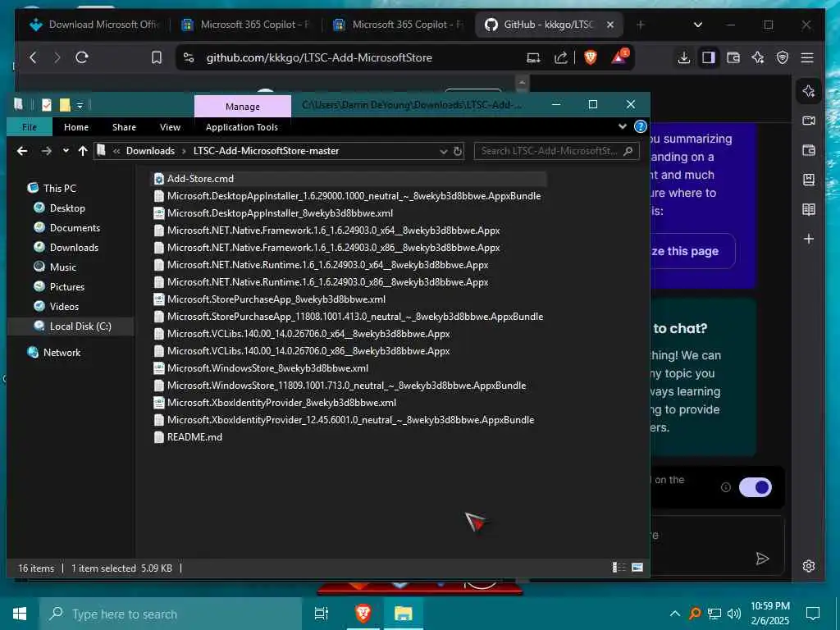Open reading list icon in browser sidebar
The height and width of the screenshot is (630, 840).
point(808,209)
